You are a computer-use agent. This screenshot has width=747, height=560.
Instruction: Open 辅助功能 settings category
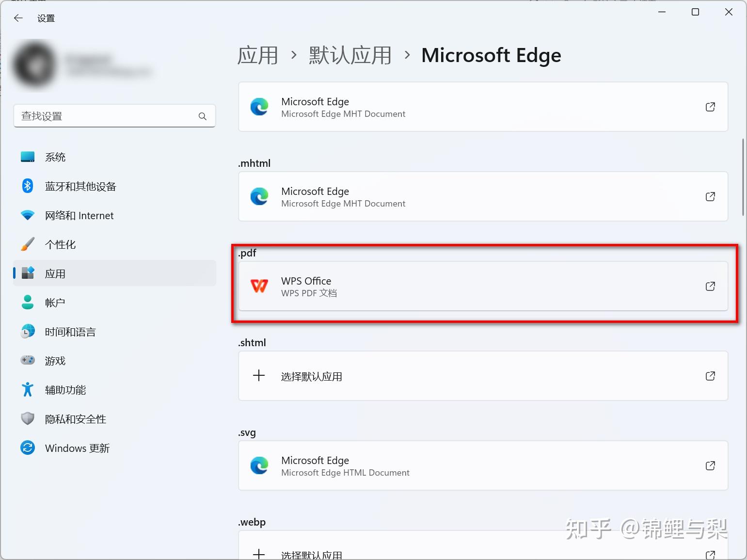click(x=114, y=390)
